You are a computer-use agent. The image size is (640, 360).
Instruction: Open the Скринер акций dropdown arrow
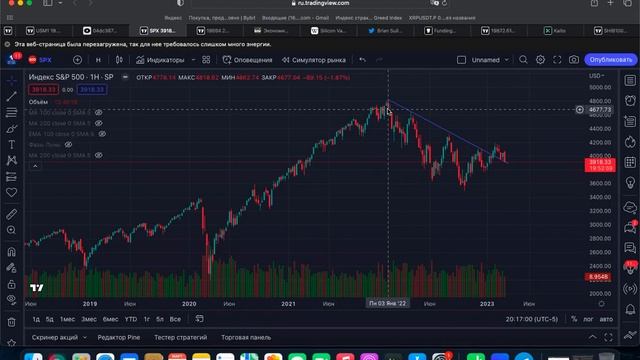(x=85, y=338)
